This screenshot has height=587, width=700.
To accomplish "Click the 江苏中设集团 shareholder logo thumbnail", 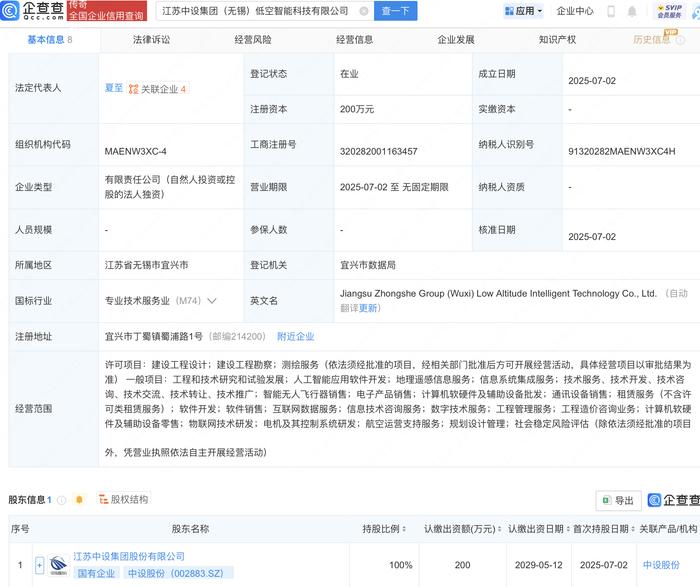I will click(x=58, y=565).
